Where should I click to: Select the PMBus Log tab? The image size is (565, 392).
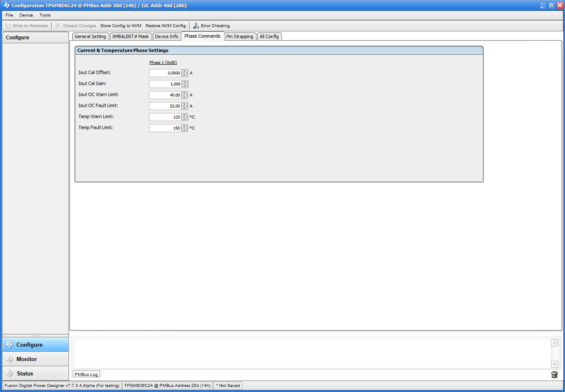86,374
